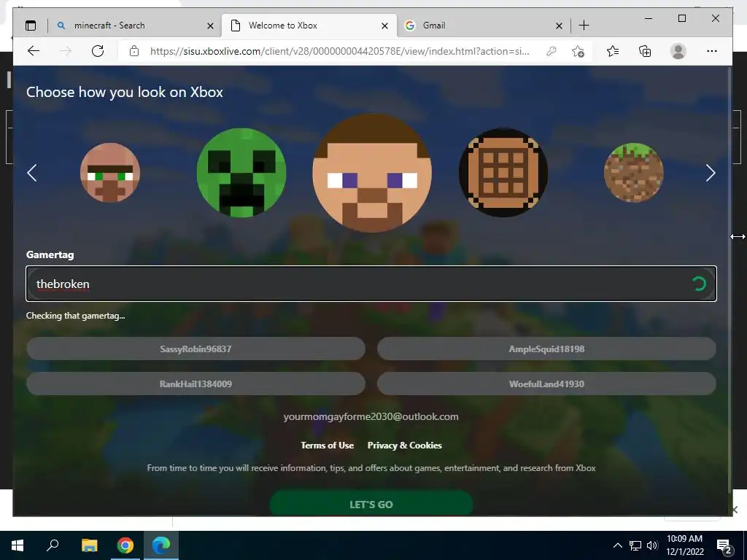
Task: Open the tab actions menu icon
Action: pyautogui.click(x=31, y=26)
